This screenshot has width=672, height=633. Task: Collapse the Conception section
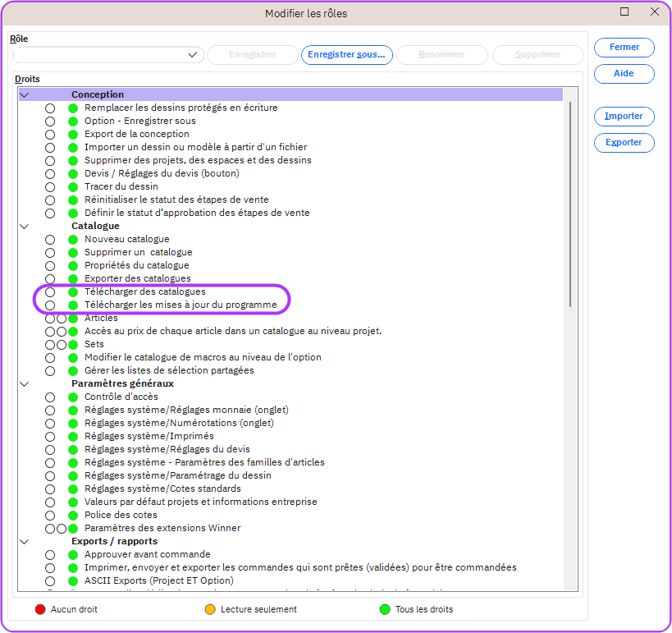(x=25, y=94)
